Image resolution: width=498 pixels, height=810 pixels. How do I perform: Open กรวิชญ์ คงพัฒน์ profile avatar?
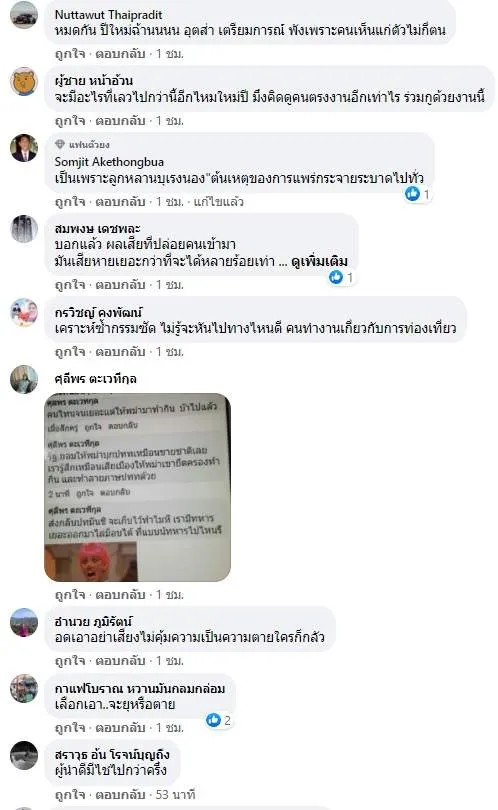[x=24, y=312]
